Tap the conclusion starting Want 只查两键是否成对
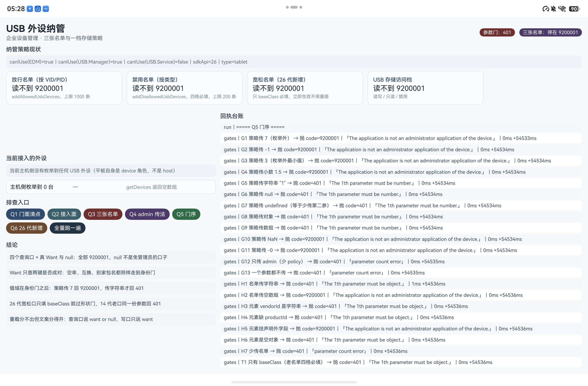 [x=111, y=273]
